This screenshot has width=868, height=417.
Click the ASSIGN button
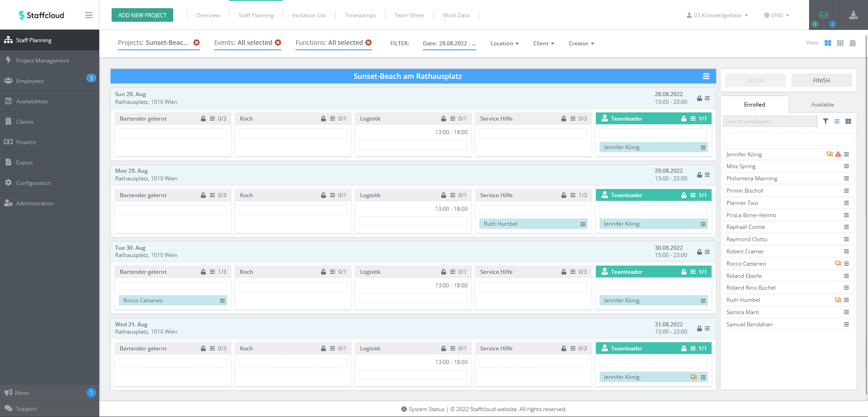756,80
